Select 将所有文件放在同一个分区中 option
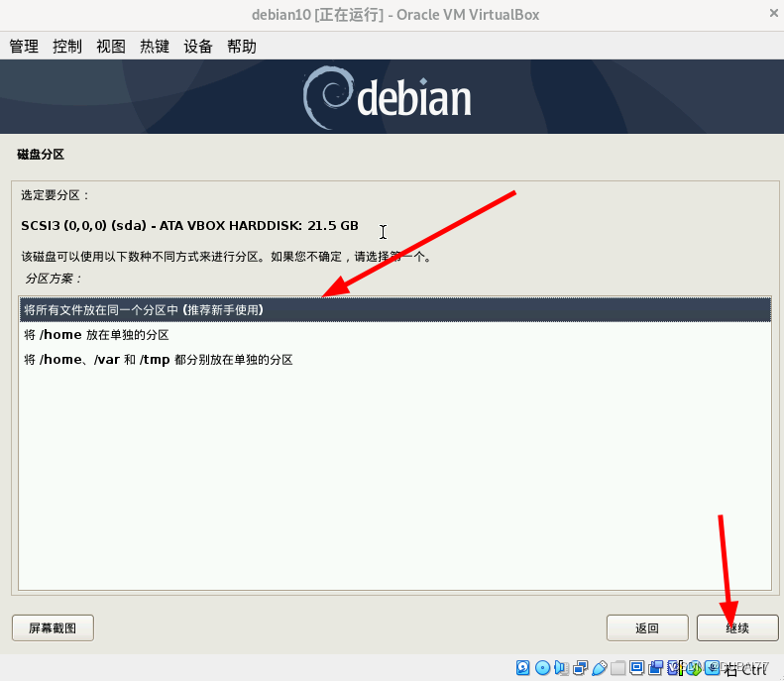 395,310
